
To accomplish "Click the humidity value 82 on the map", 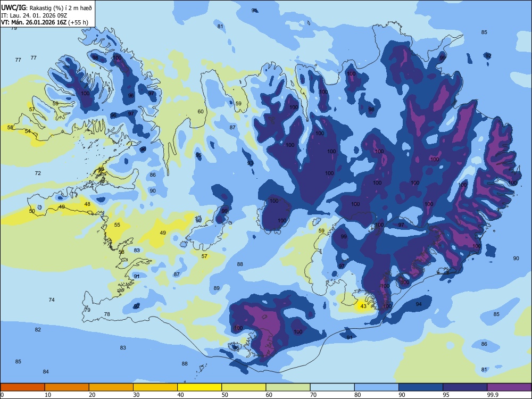I will click(x=38, y=330).
